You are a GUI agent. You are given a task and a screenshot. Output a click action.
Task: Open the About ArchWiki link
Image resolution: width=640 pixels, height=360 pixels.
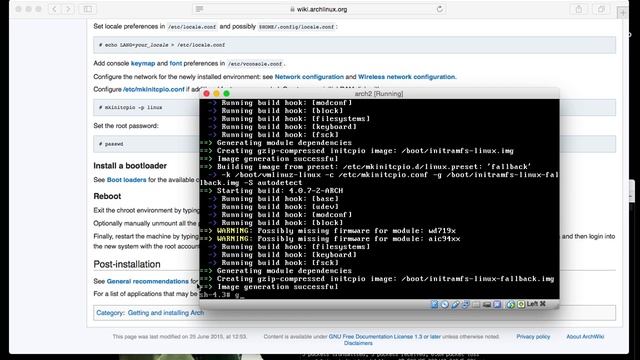coord(585,337)
